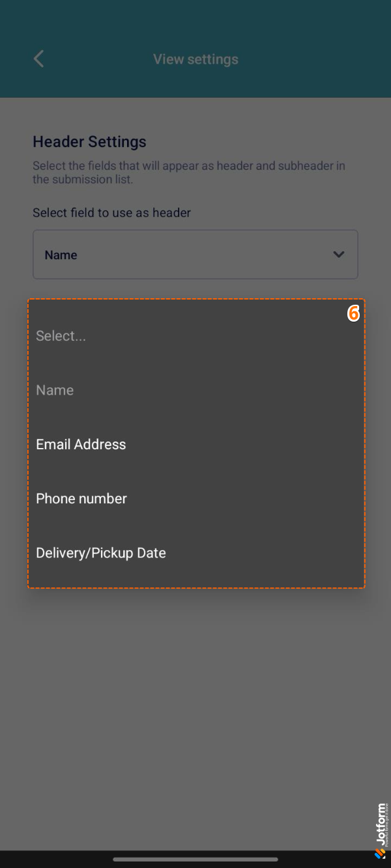Click the orange dropdown chevron icon
The image size is (391, 868).
coord(339,255)
